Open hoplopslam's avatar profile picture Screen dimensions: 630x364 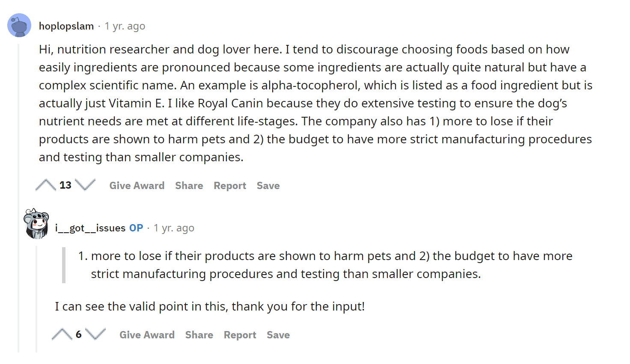pos(19,25)
